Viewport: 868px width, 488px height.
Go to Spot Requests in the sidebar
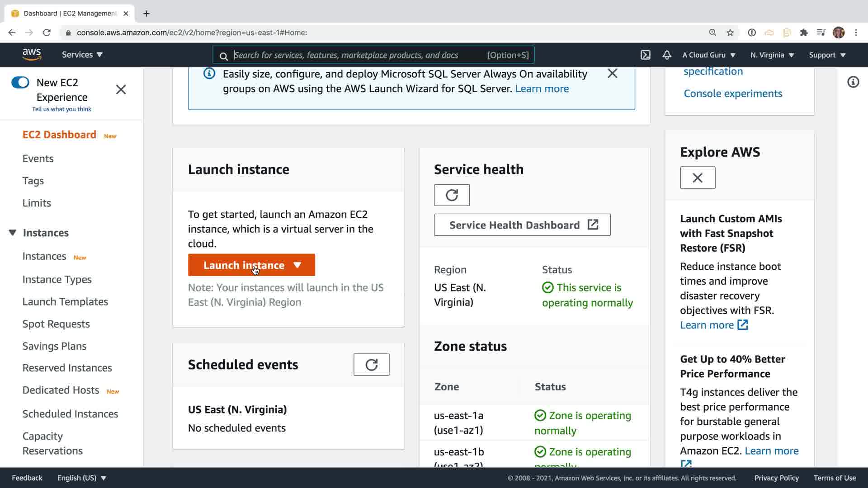pyautogui.click(x=56, y=324)
